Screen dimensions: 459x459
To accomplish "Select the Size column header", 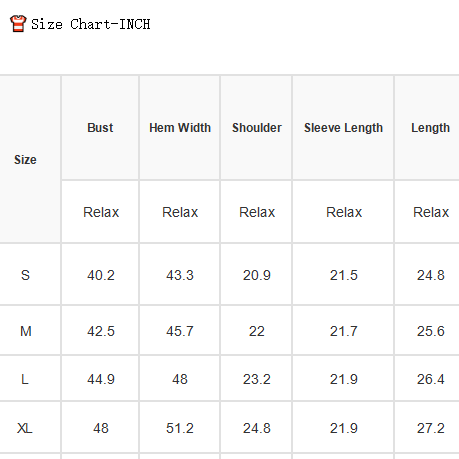I will click(x=25, y=160).
